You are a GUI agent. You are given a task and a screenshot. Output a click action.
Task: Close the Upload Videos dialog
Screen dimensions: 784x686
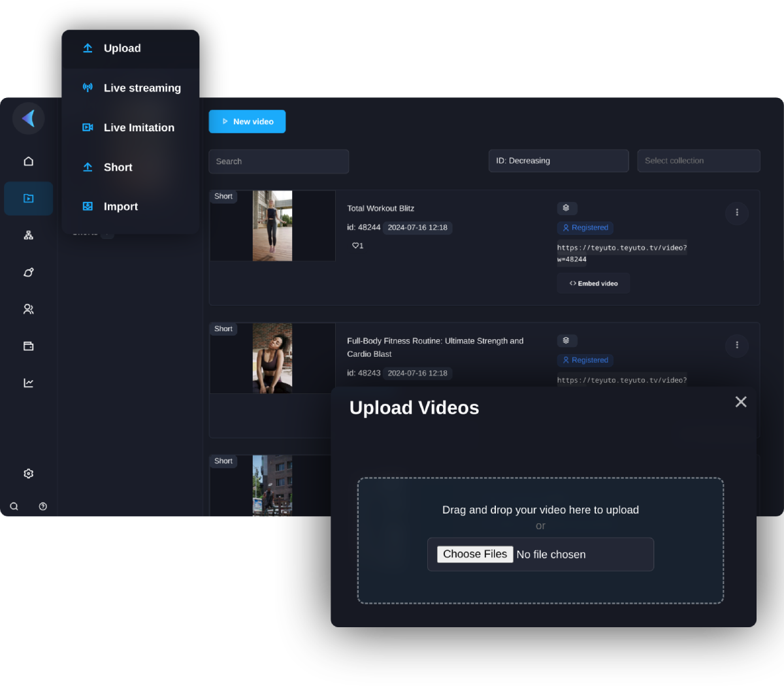(x=741, y=402)
